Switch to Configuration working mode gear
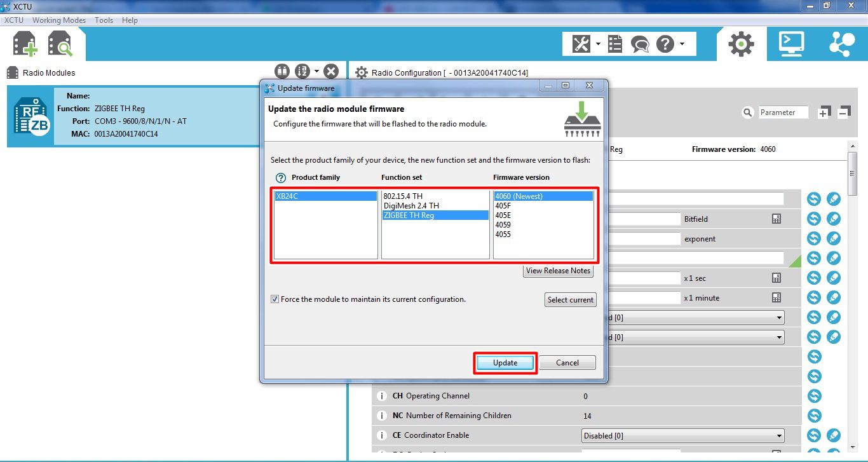Screen dimensions: 868x462 tap(741, 44)
